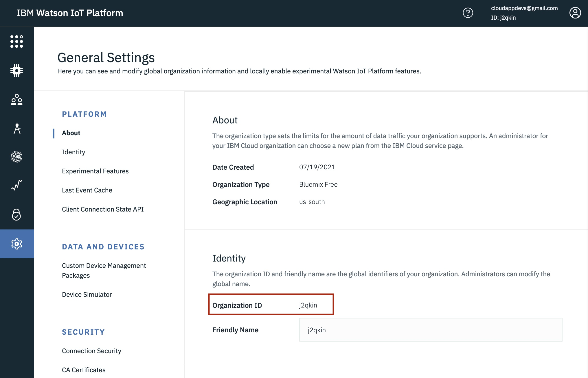Open the Boards grid icon in sidebar

(x=17, y=42)
